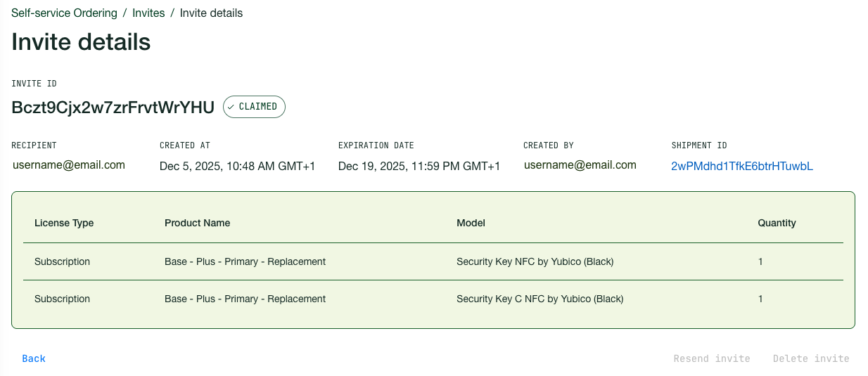The image size is (868, 376).
Task: Click the Resend invite button
Action: (x=711, y=358)
